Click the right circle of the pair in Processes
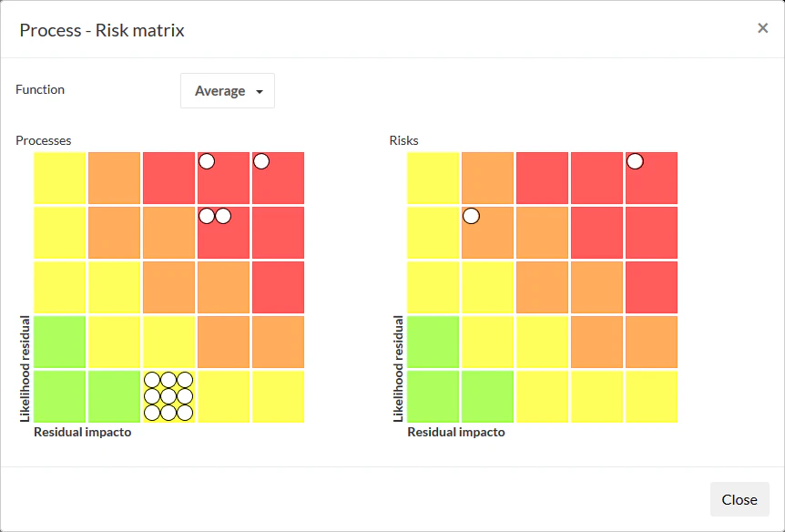The width and height of the screenshot is (785, 532). point(223,216)
